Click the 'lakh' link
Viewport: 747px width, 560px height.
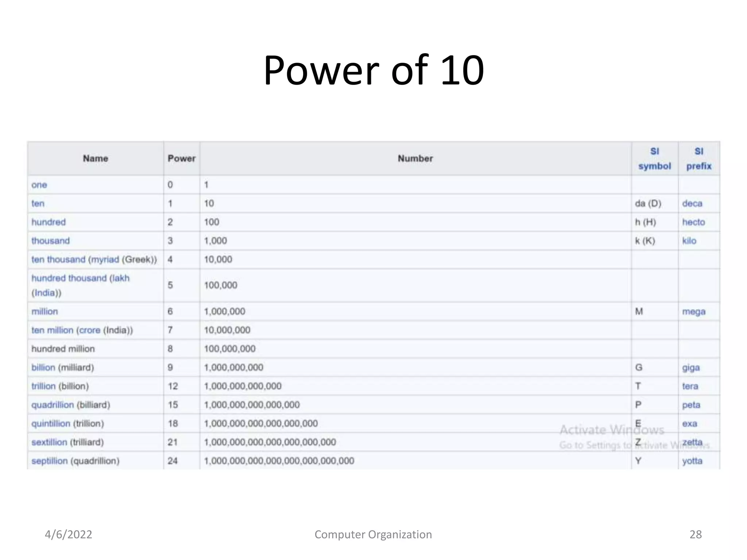[121, 278]
